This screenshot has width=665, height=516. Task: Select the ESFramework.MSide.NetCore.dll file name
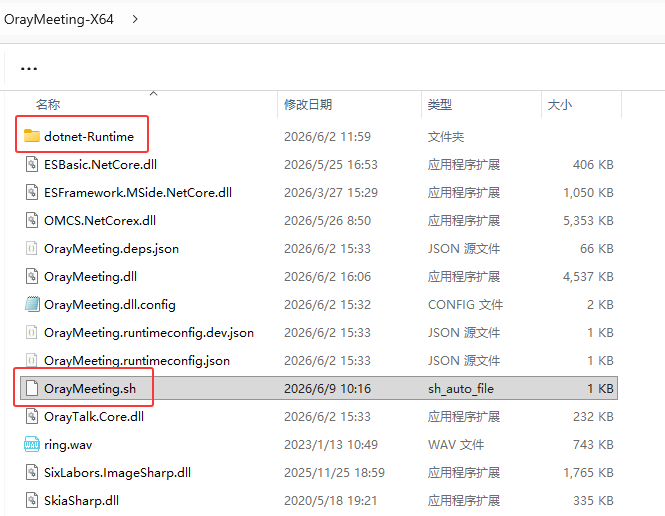point(138,192)
